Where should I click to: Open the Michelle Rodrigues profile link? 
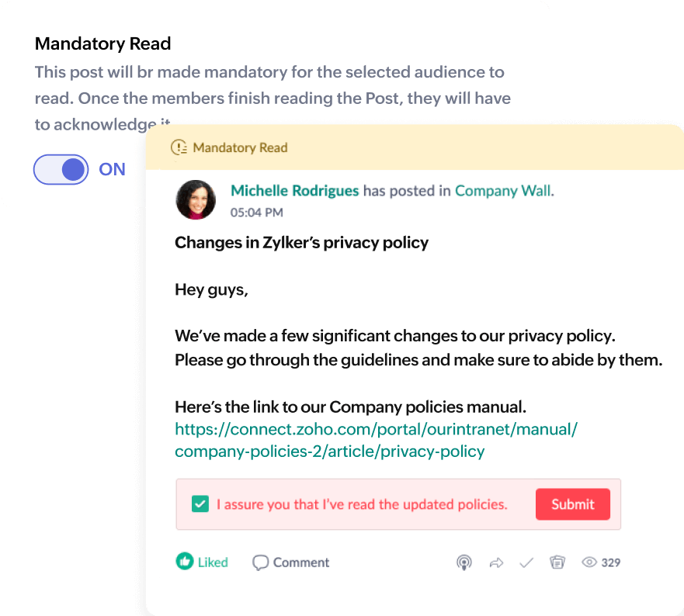point(295,191)
